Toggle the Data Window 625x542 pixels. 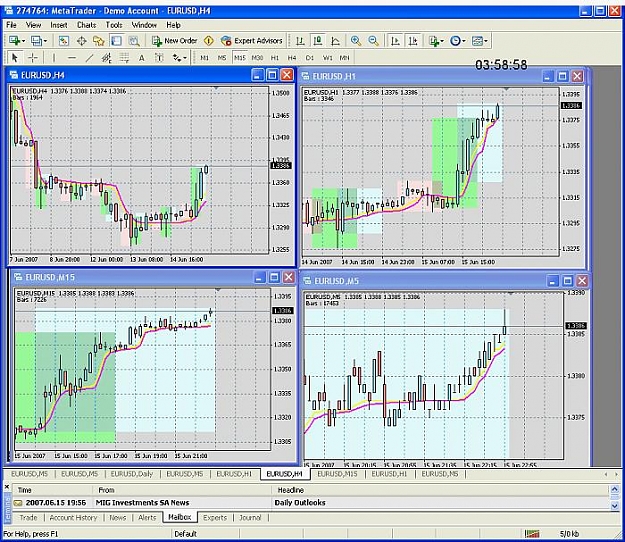coord(81,41)
